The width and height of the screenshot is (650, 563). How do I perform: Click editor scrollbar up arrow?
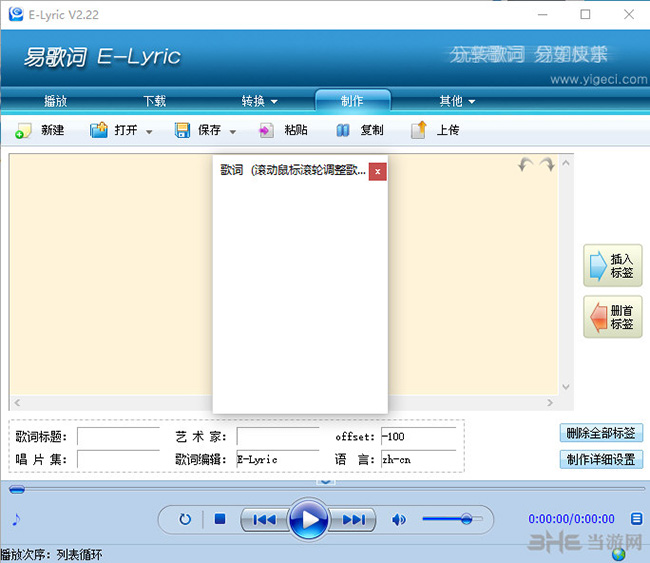[566, 163]
